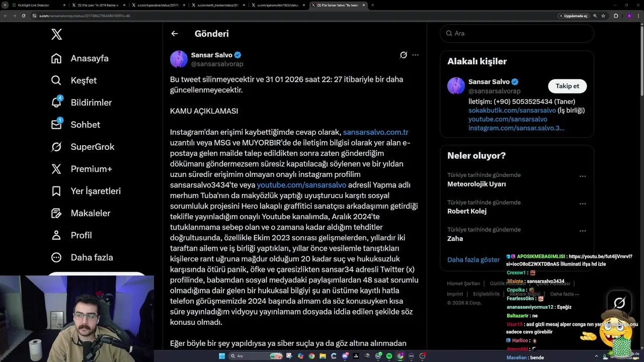Click Sansar Salvo name in Alakalı kişiler
This screenshot has height=362, width=644.
(489, 82)
